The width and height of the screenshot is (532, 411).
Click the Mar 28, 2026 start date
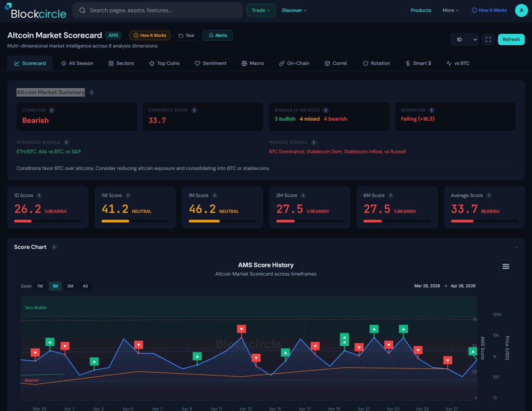(427, 286)
